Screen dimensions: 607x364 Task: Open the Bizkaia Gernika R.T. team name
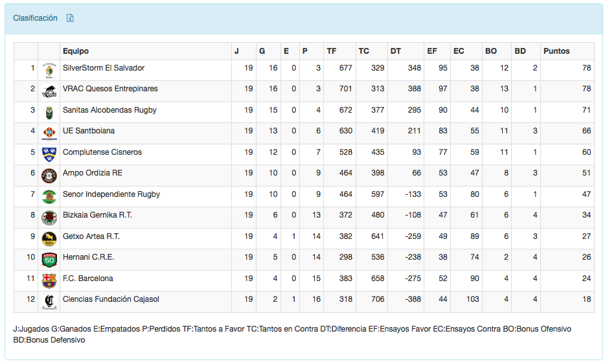[x=97, y=215]
